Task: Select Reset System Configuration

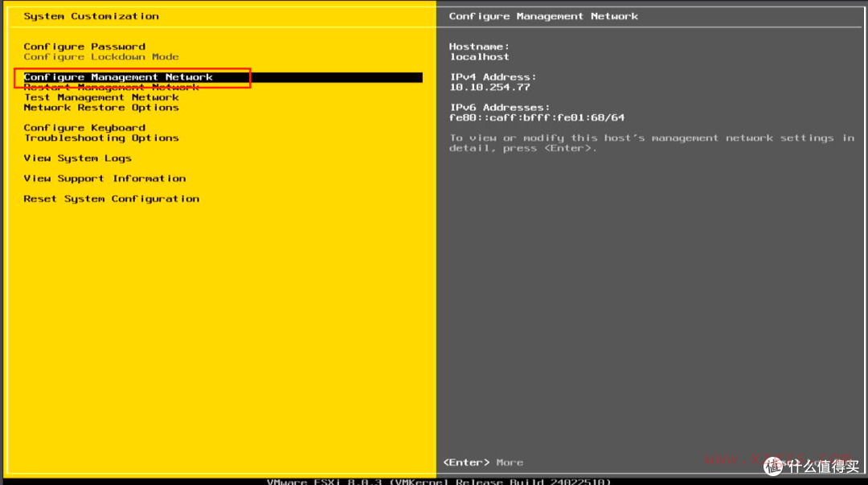Action: 111,198
